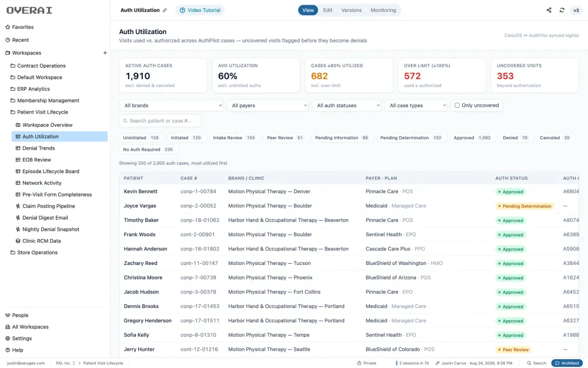Image resolution: width=588 pixels, height=368 pixels.
Task: Click Joyce Vargas's Pending Determination badge
Action: click(x=524, y=206)
